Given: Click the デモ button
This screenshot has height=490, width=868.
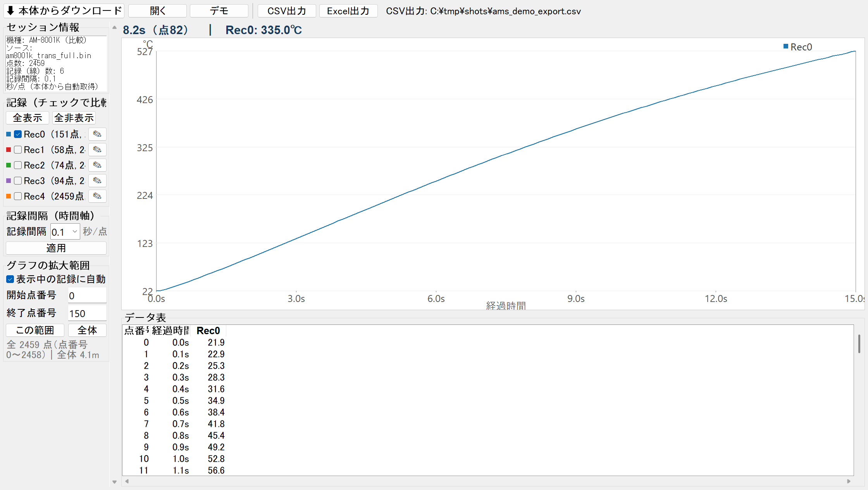Looking at the screenshot, I should (219, 11).
